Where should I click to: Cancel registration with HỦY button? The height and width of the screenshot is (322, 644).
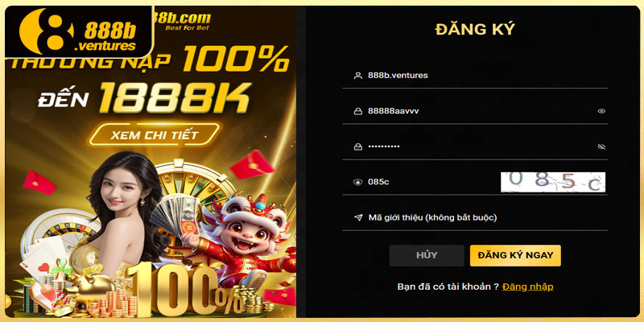pyautogui.click(x=427, y=255)
